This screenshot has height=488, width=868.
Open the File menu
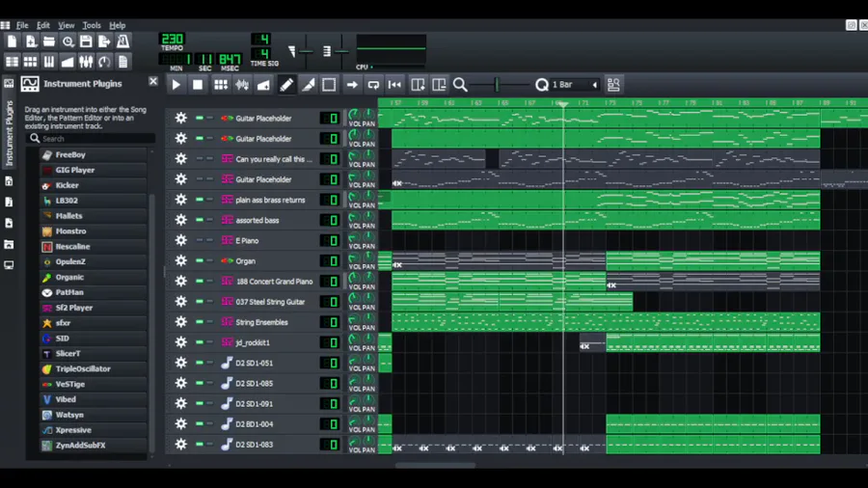pos(22,25)
